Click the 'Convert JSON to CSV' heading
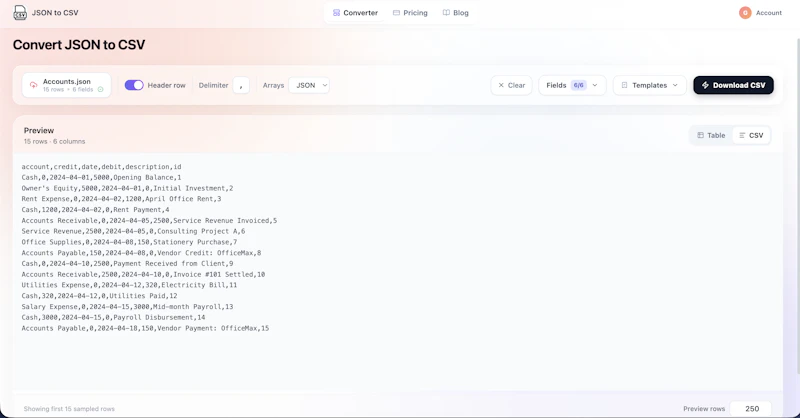This screenshot has height=418, width=800. (x=79, y=45)
